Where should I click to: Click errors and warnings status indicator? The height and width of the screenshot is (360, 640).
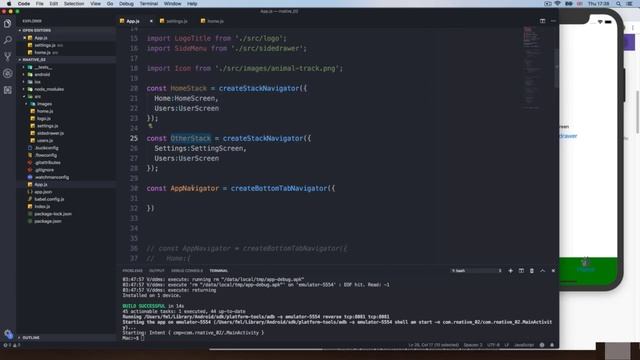pyautogui.click(x=12, y=345)
